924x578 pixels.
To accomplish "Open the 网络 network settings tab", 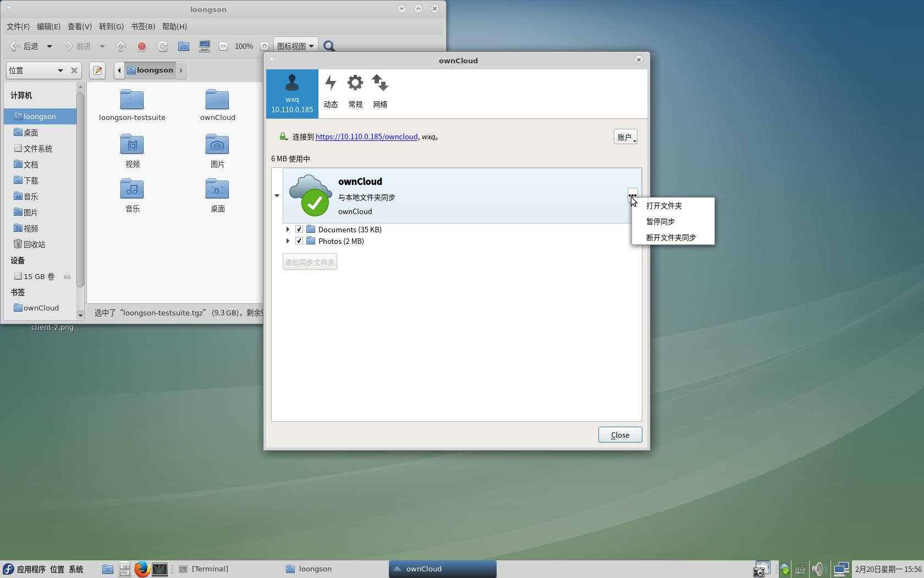I will point(380,92).
